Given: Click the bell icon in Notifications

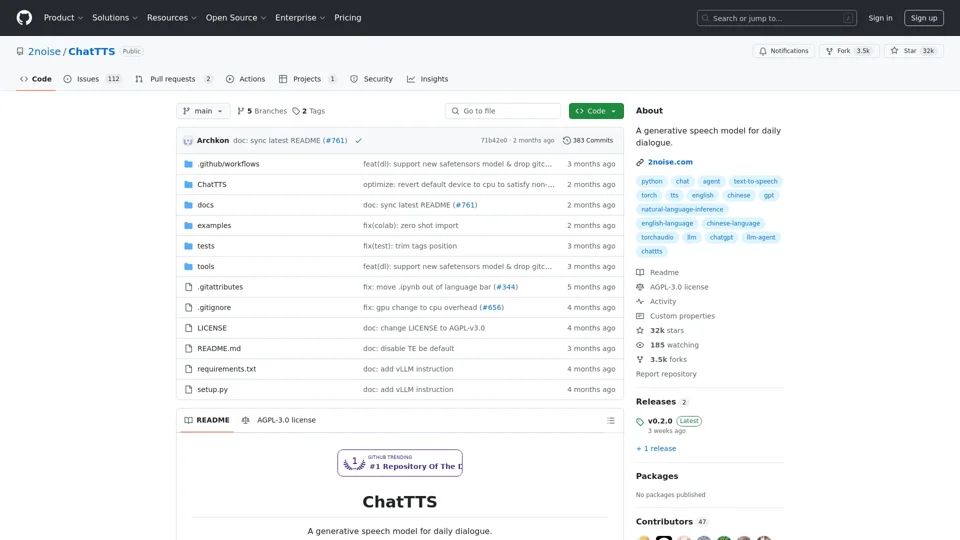Looking at the screenshot, I should pyautogui.click(x=763, y=51).
